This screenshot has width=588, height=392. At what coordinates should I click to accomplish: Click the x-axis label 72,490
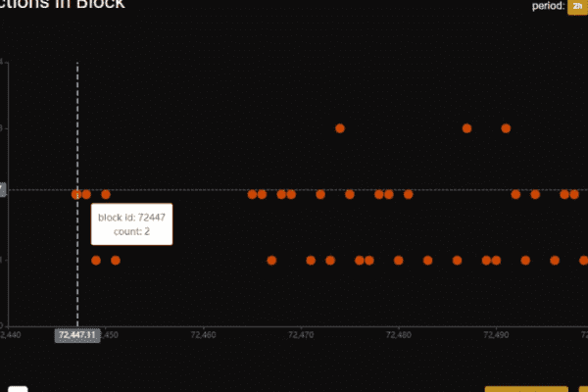(496, 334)
